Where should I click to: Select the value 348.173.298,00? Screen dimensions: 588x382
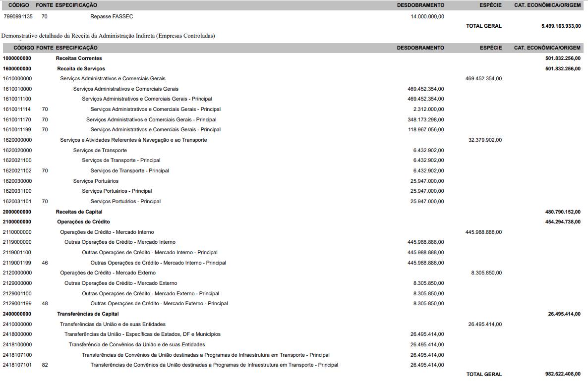[425, 119]
